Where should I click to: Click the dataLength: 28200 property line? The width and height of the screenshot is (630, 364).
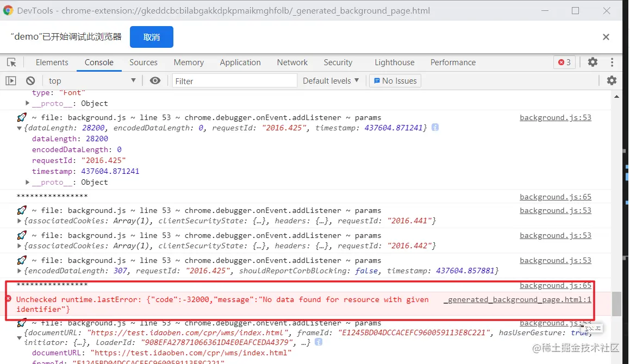tap(70, 139)
